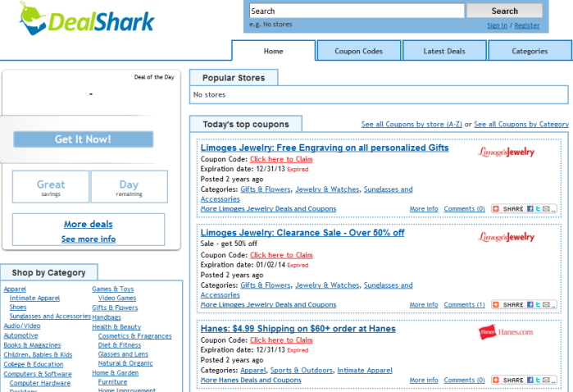Open the Latest Deals tab

tap(444, 51)
